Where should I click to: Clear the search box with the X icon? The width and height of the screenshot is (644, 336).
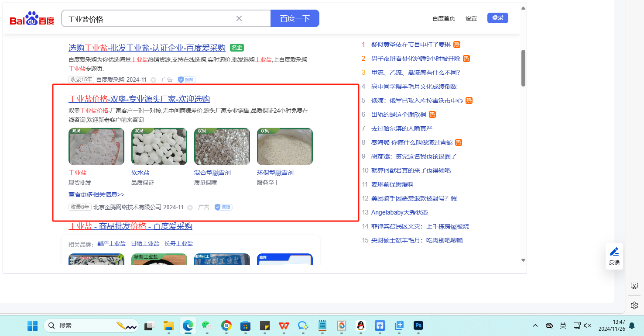[x=239, y=18]
